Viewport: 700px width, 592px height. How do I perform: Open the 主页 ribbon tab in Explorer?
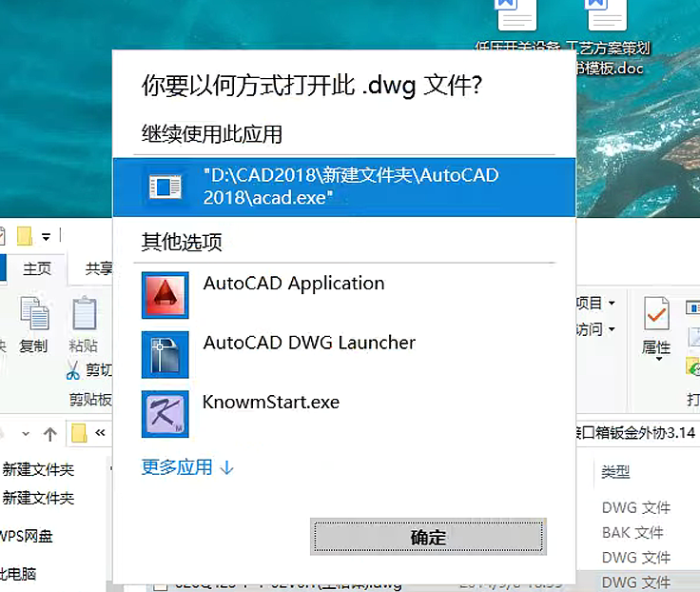(x=37, y=268)
